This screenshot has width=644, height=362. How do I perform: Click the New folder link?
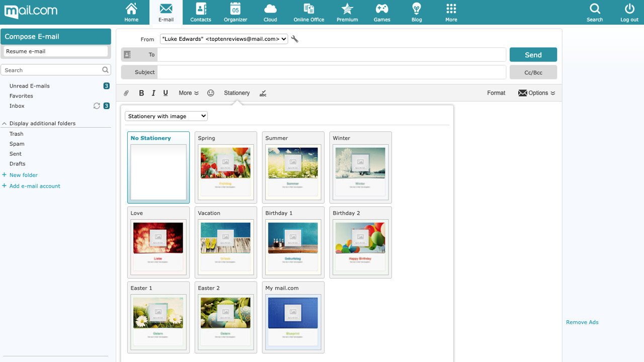23,175
